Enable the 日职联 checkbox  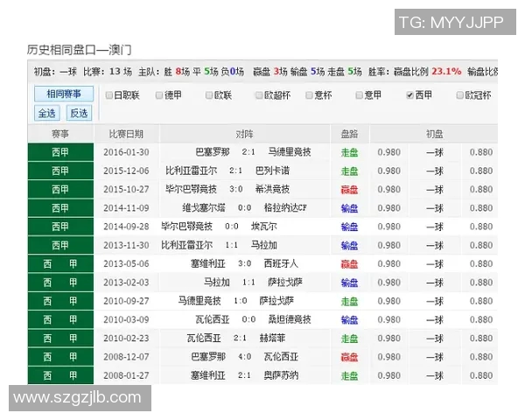[x=108, y=94]
